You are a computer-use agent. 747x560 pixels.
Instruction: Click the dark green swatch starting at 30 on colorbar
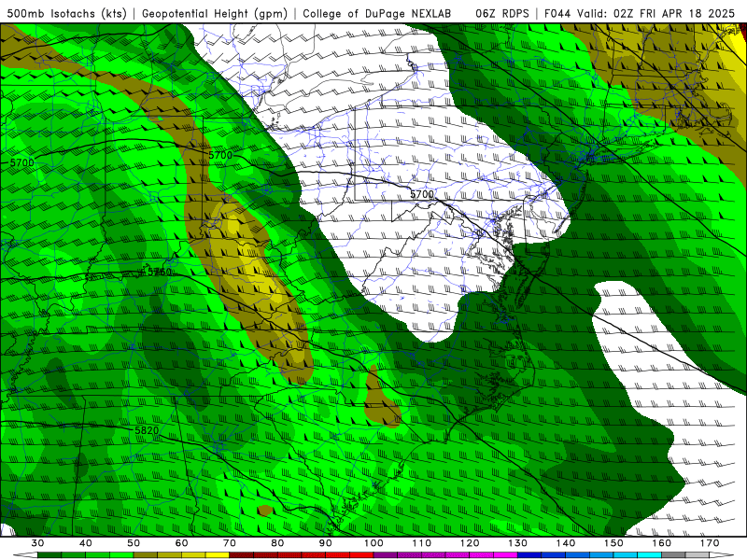click(49, 555)
